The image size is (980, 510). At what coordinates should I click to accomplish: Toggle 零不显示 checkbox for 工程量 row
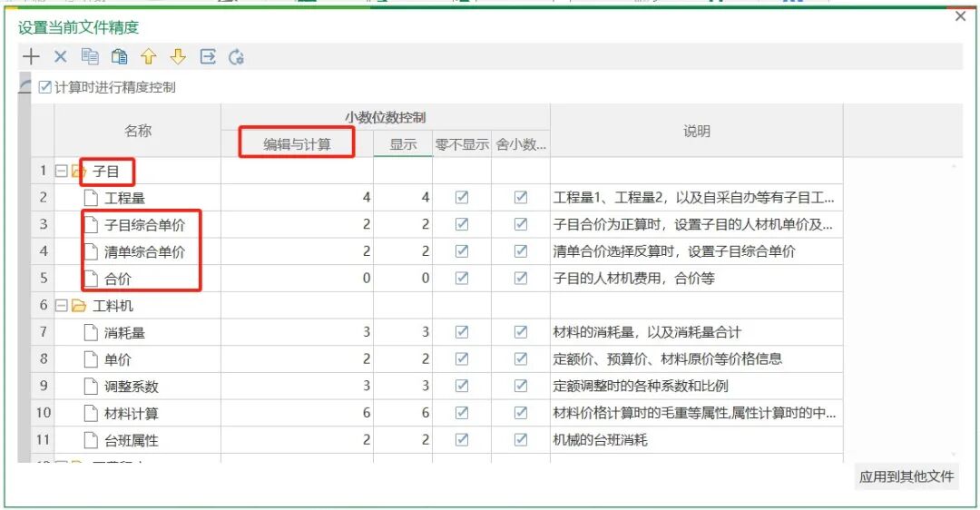tap(462, 198)
